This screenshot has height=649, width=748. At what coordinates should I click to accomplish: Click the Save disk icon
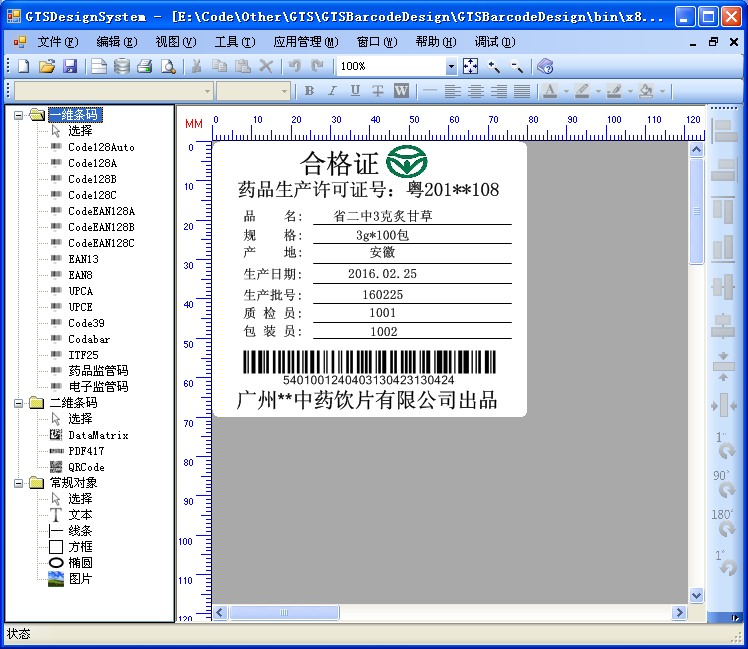[70, 66]
